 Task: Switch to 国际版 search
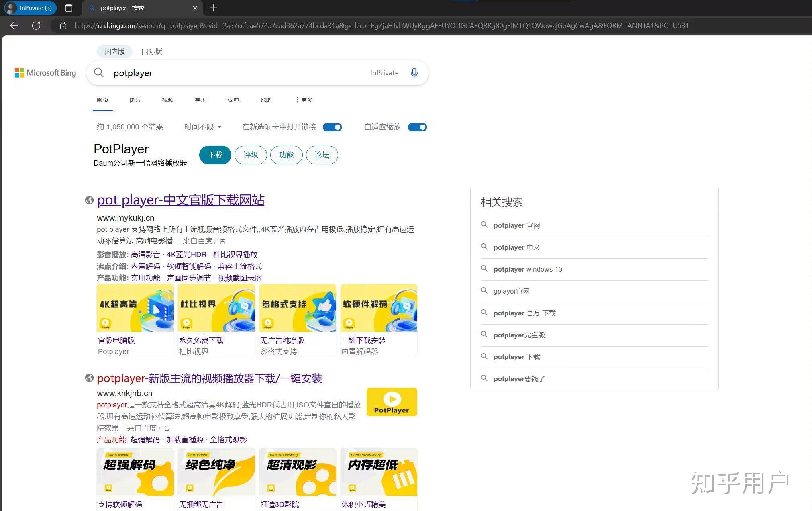152,51
